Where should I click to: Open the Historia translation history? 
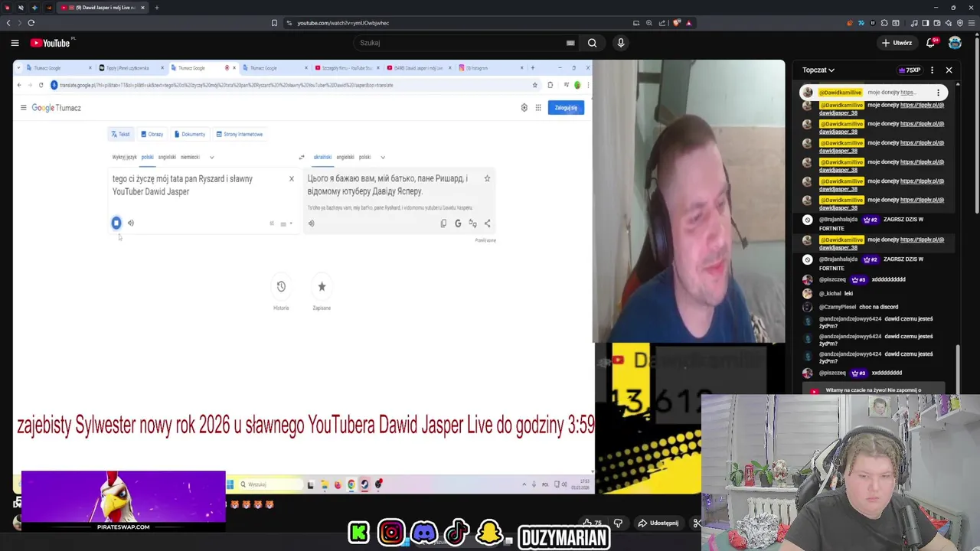(281, 293)
